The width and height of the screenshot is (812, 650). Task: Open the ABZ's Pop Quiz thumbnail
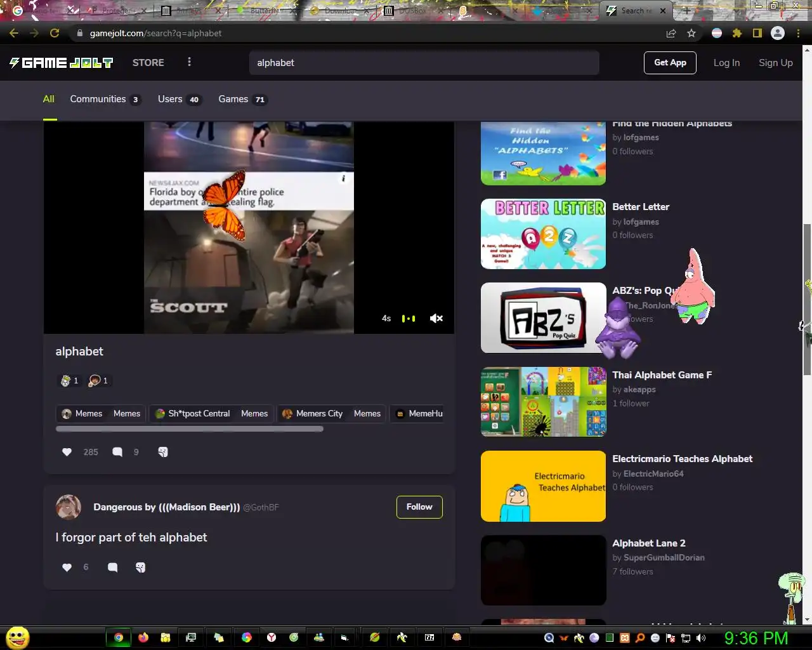click(x=543, y=317)
